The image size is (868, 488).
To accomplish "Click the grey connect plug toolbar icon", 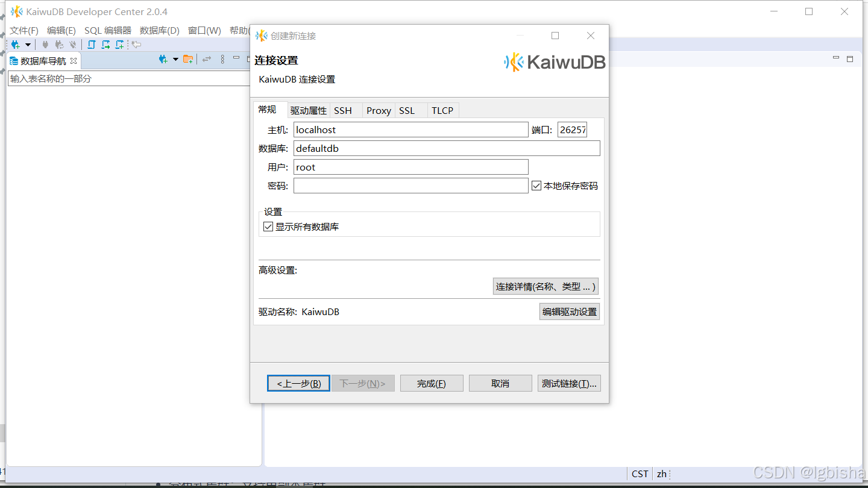I will click(45, 45).
